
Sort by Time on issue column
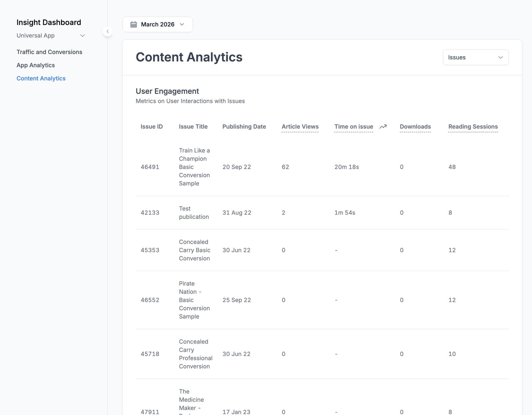click(x=353, y=127)
